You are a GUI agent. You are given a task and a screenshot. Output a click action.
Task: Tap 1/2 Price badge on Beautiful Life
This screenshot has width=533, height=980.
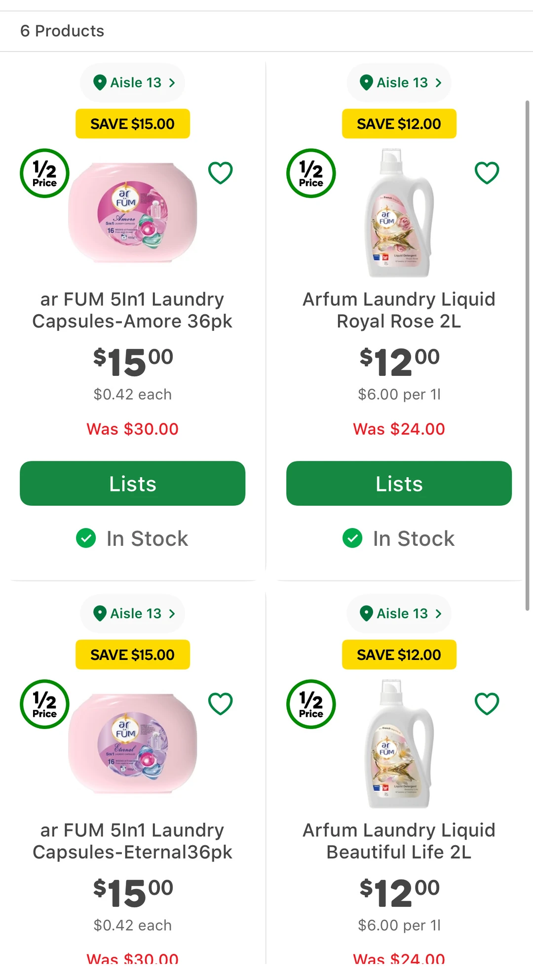(x=311, y=704)
